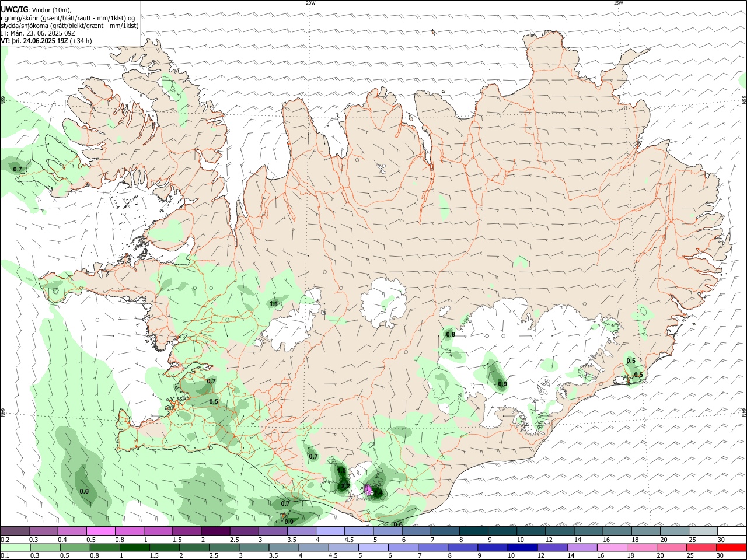Viewport: 747px width, 560px height.
Task: Click the '2.4' precipitation value on the map
Action: (x=378, y=494)
